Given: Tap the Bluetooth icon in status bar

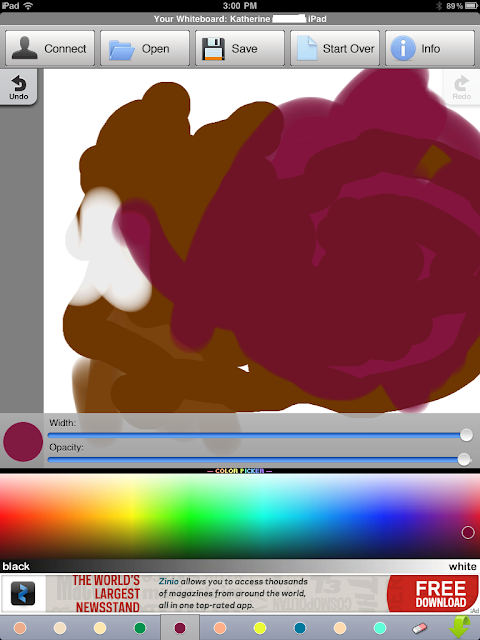Looking at the screenshot, I should (439, 6).
